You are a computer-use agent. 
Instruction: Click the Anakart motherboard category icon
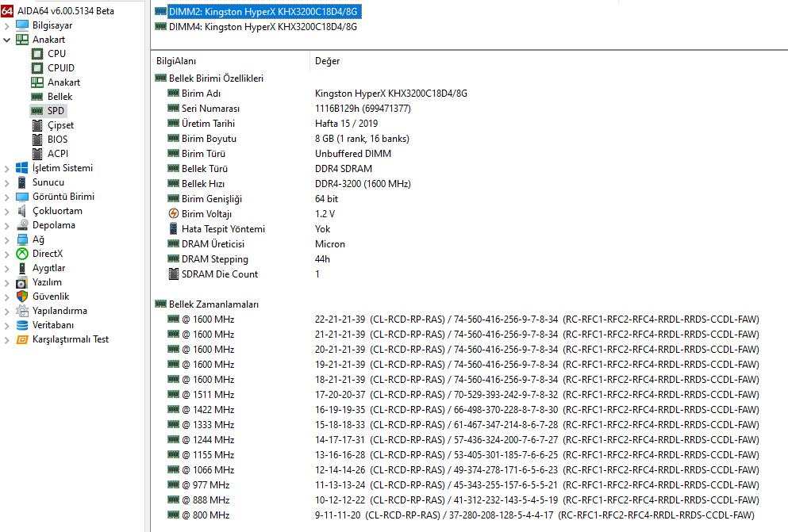(22, 39)
